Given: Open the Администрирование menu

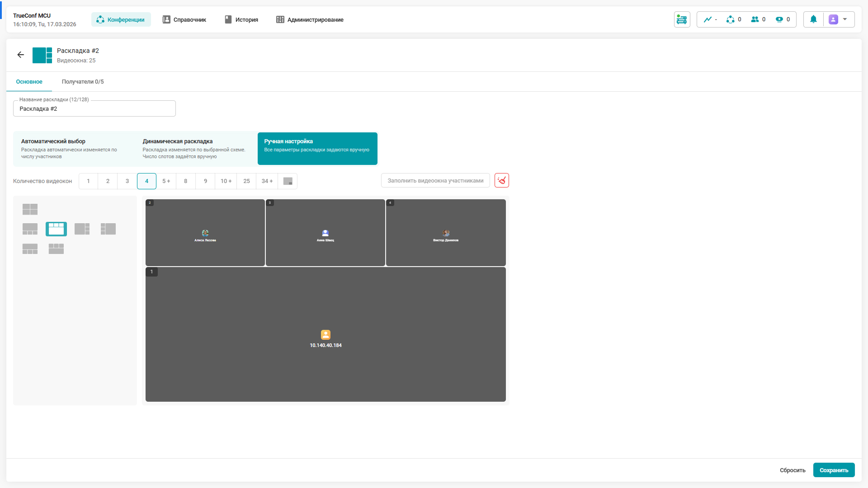Looking at the screenshot, I should (x=310, y=19).
